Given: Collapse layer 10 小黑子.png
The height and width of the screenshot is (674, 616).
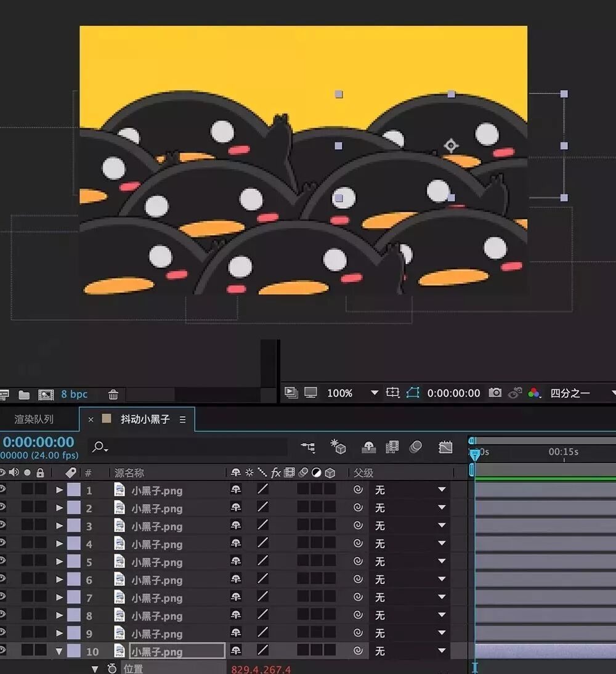Looking at the screenshot, I should coord(59,651).
